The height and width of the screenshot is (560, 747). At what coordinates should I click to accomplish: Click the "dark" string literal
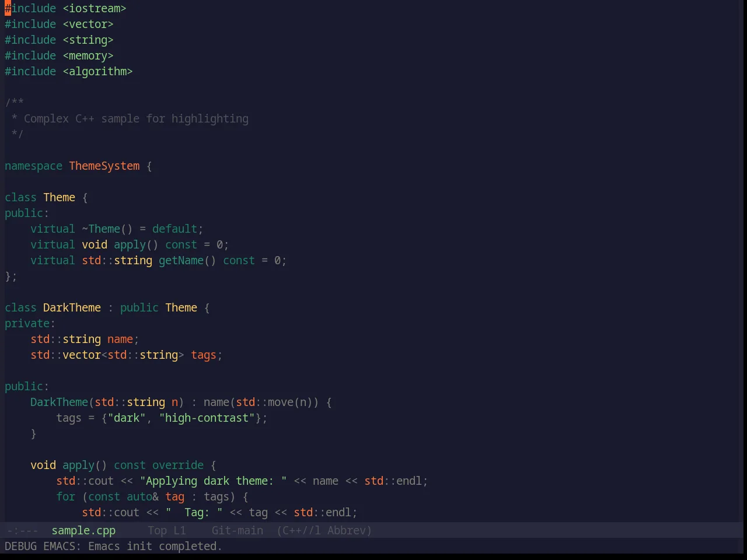[x=127, y=418]
